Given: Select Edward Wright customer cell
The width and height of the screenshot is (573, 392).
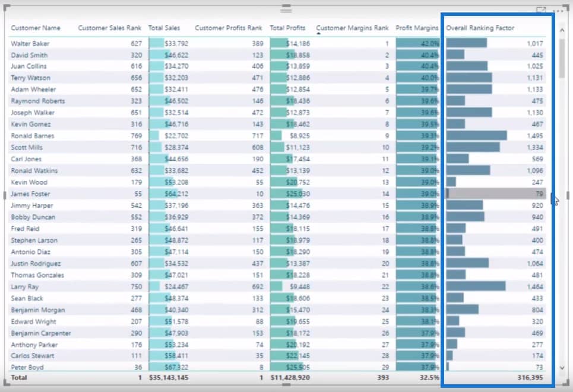Looking at the screenshot, I should click(x=33, y=321).
